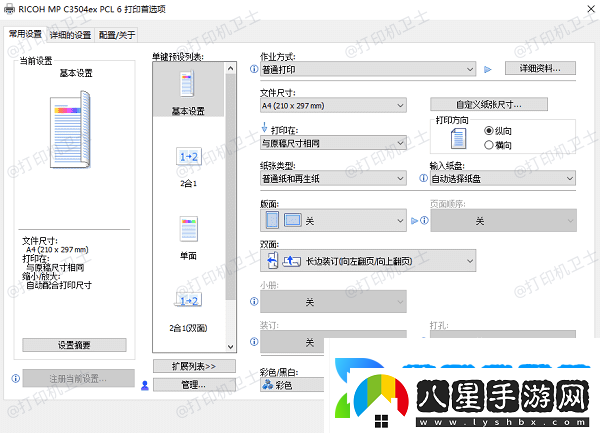Open the 页面顺序 dropdown

click(503, 220)
